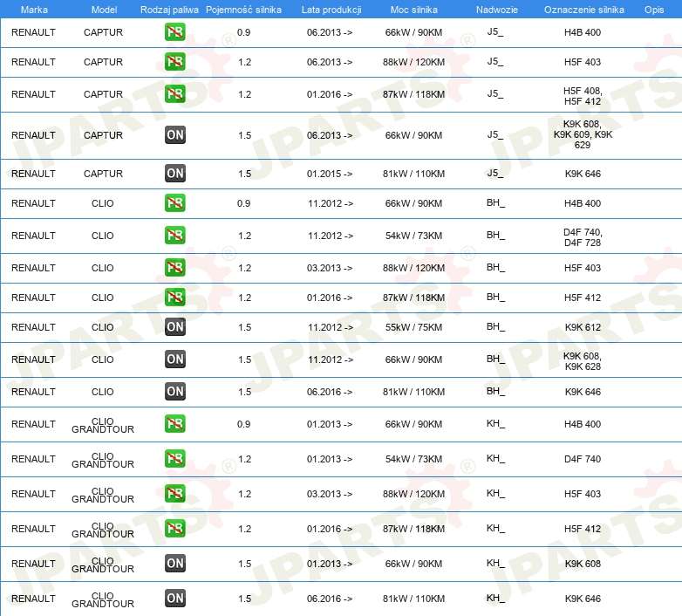Click the PB icon in Clio BH_ H5F 412 row

pyautogui.click(x=174, y=298)
